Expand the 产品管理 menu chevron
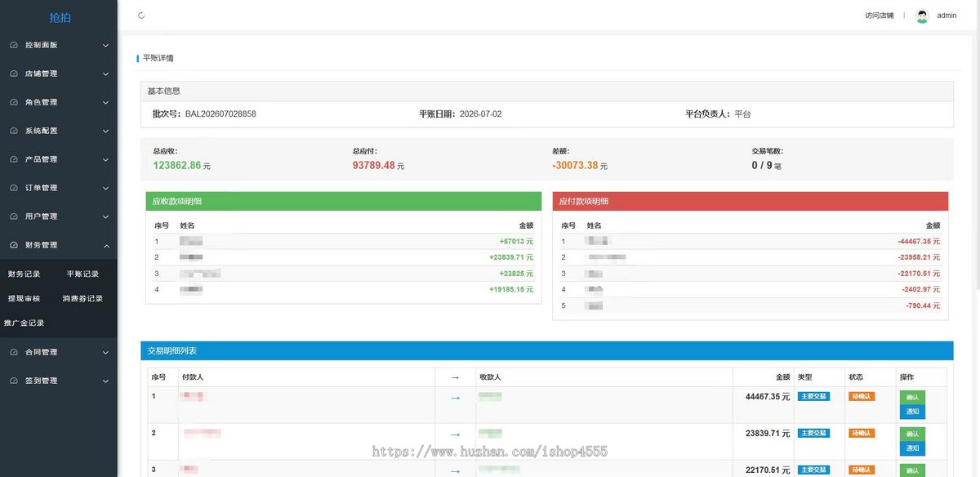Screen dimensions: 980x477 point(105,160)
